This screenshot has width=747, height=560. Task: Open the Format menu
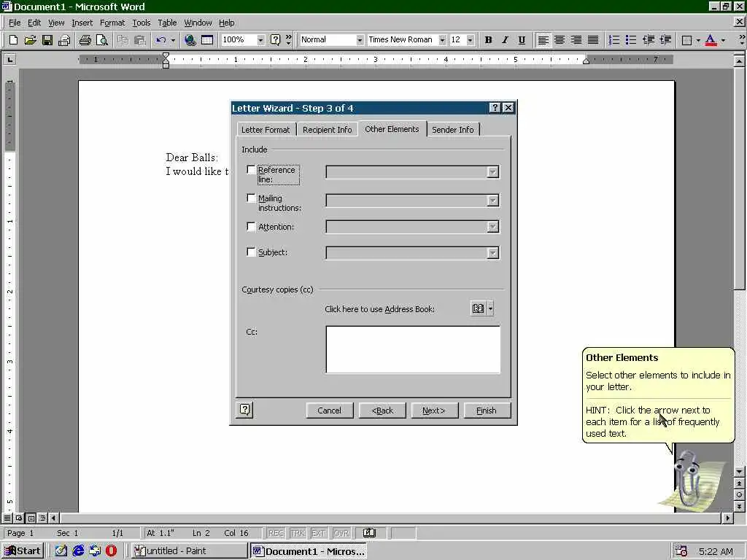[112, 23]
